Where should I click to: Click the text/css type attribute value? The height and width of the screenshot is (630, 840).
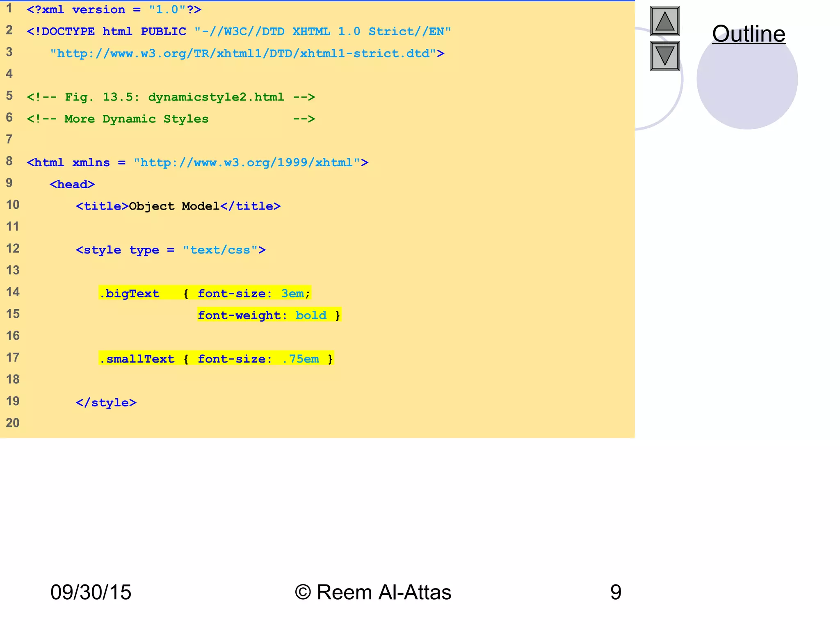tap(220, 250)
